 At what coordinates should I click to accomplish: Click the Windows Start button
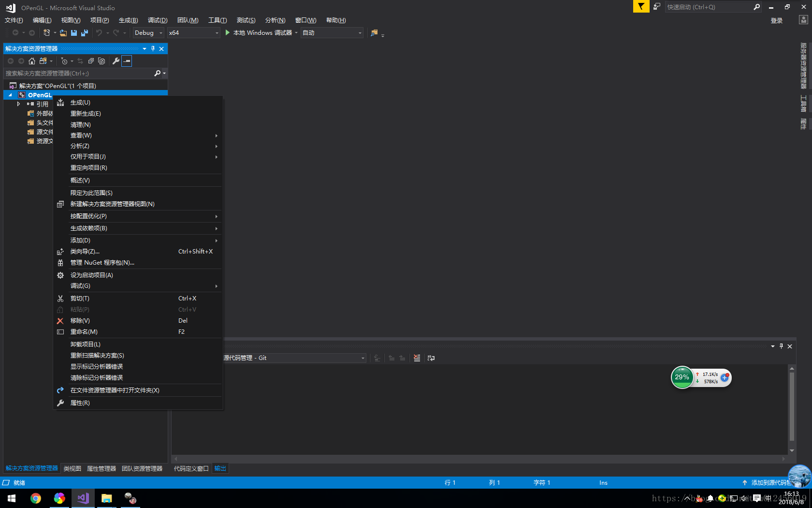click(x=12, y=498)
